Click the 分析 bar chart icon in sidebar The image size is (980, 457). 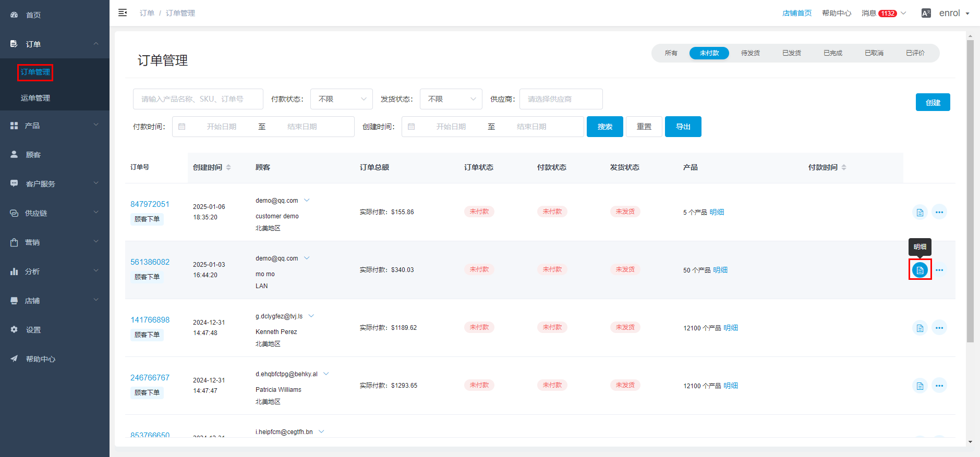pyautogui.click(x=14, y=271)
